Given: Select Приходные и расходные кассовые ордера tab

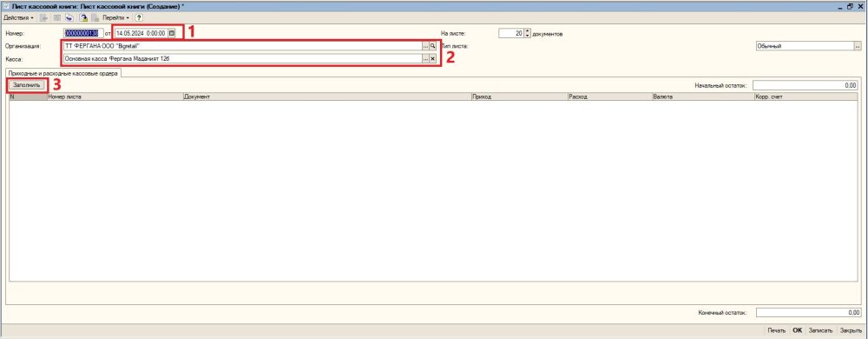Looking at the screenshot, I should (62, 73).
